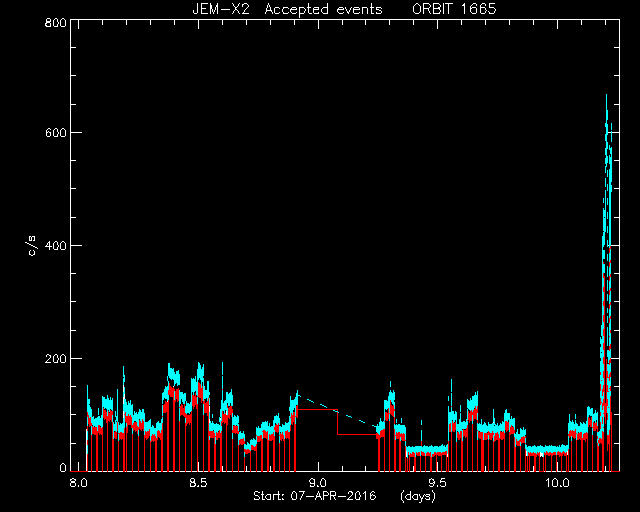
Task: Click the 800 label on y-axis
Action: tap(56, 23)
